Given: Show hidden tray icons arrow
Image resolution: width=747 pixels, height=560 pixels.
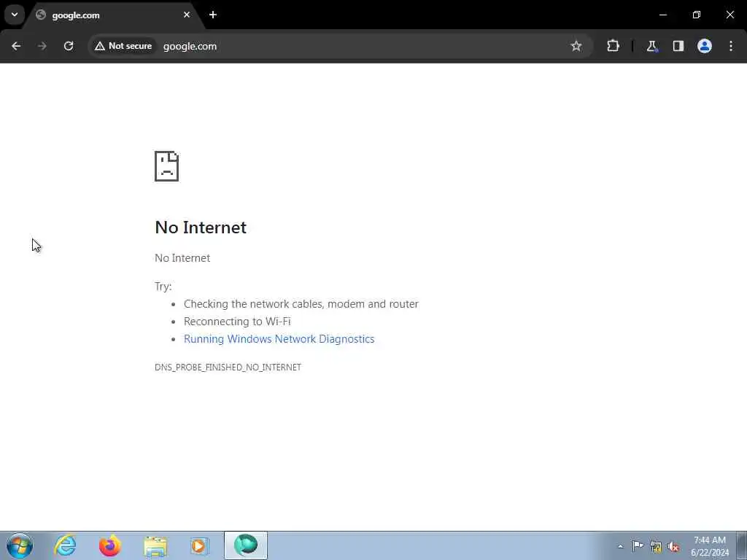Looking at the screenshot, I should tap(620, 546).
